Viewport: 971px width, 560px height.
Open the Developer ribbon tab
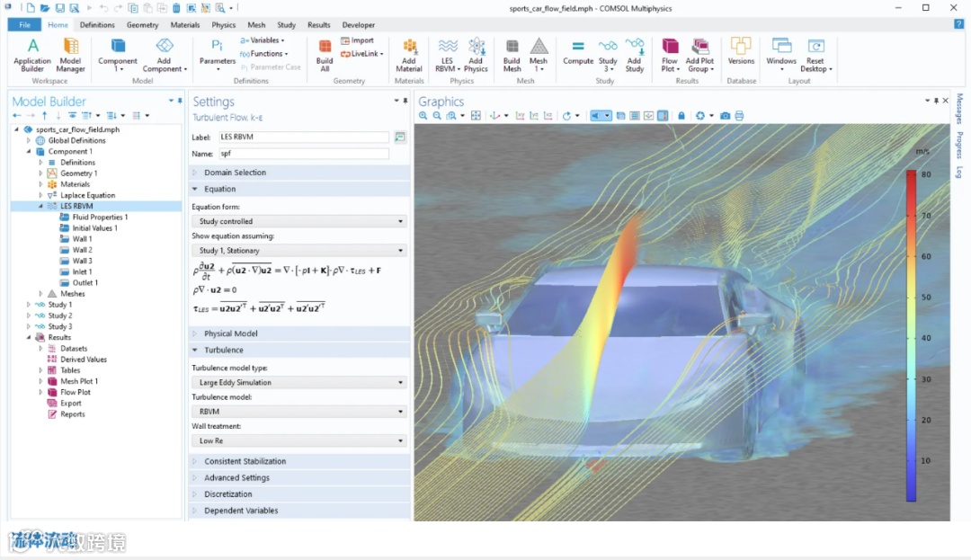tap(359, 25)
